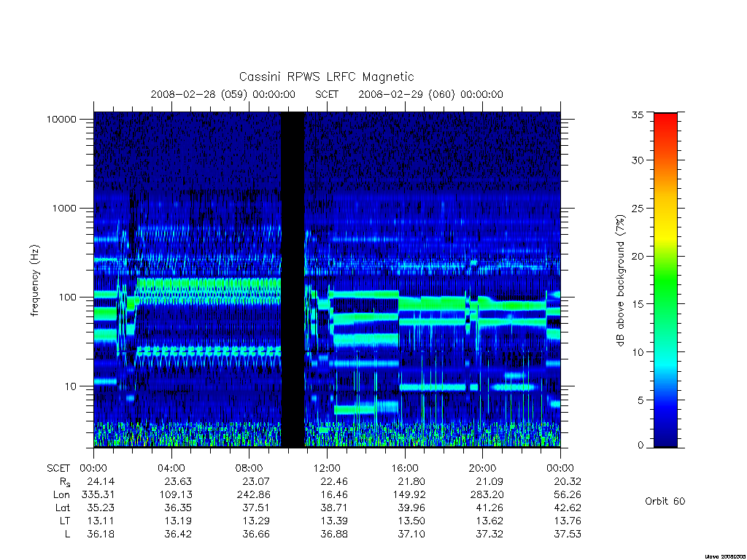Click the title 'Cassini RPWS LRFC Magnetic'
The image size is (747, 560).
[x=326, y=77]
